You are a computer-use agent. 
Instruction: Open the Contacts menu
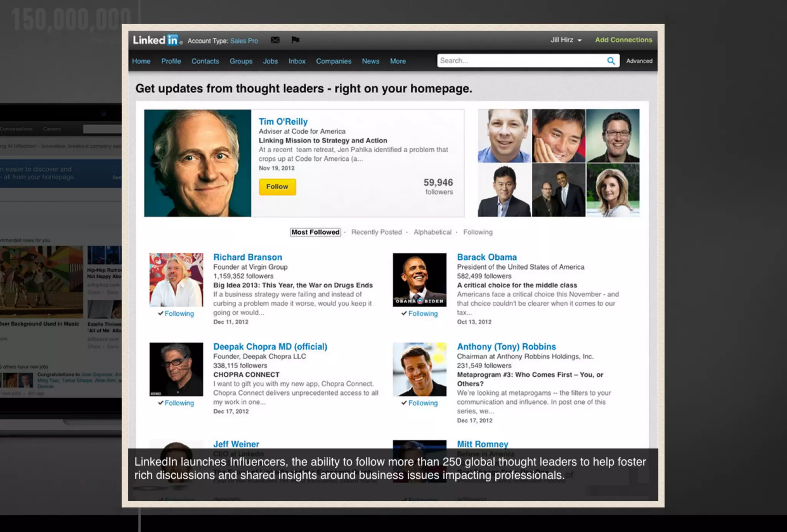point(205,61)
